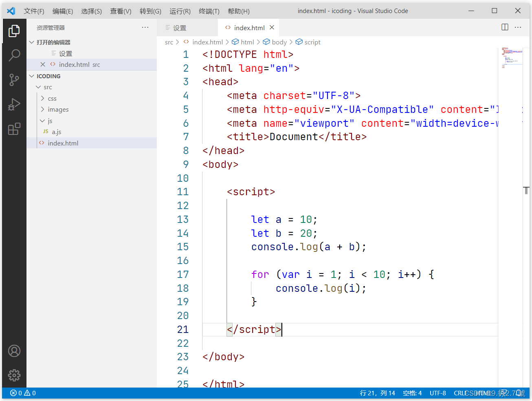Close index.html in open editors list

(43, 64)
